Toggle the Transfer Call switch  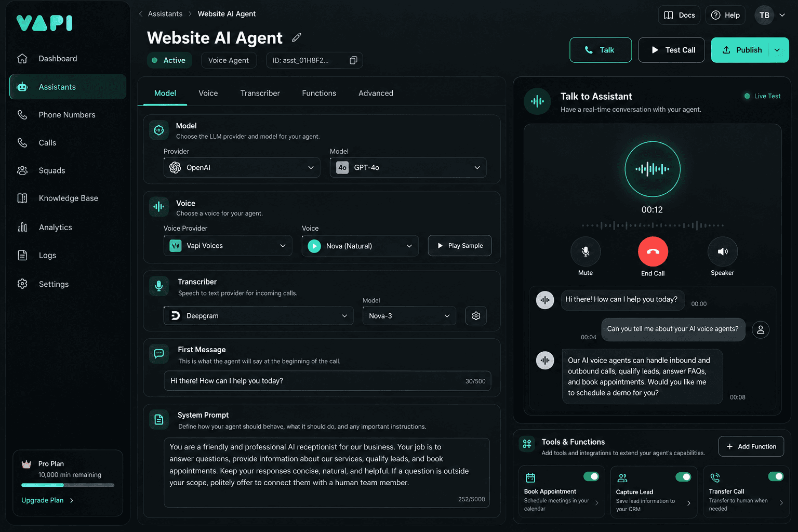pyautogui.click(x=776, y=476)
